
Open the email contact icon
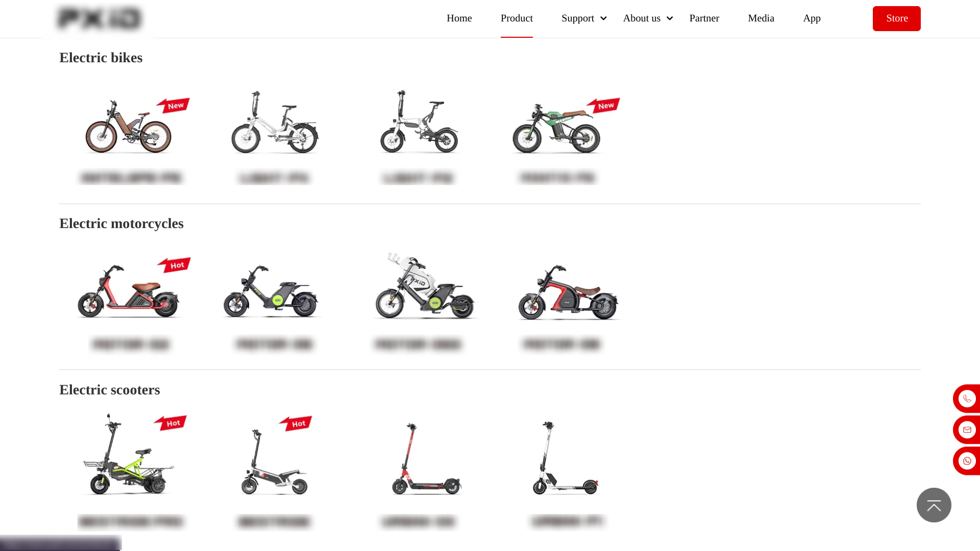coord(967,430)
